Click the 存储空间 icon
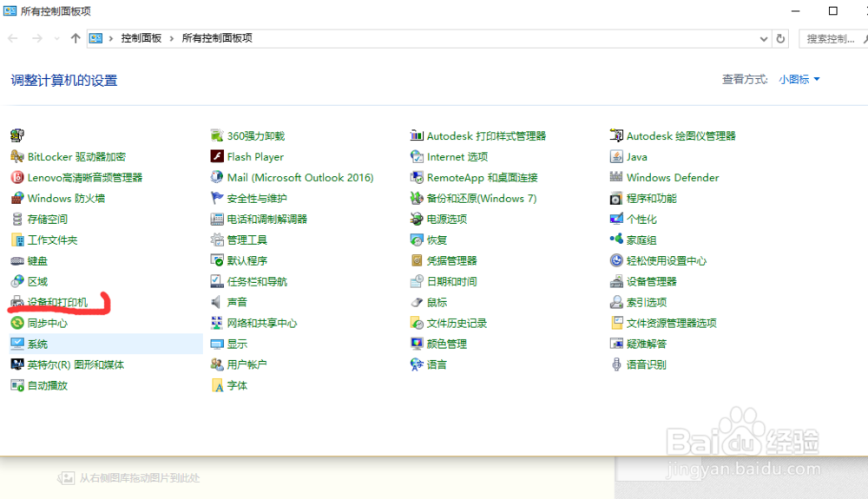Image resolution: width=868 pixels, height=499 pixels. (17, 219)
